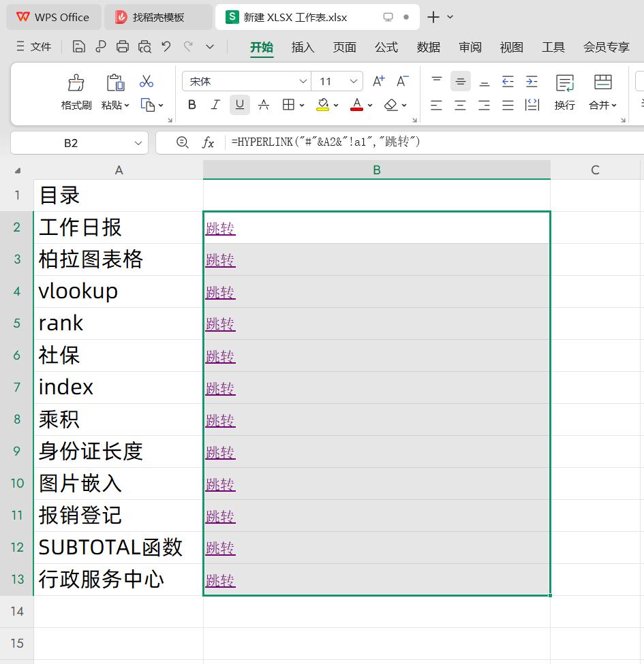
Task: Click the 跳转 link beside vlookup
Action: point(220,292)
